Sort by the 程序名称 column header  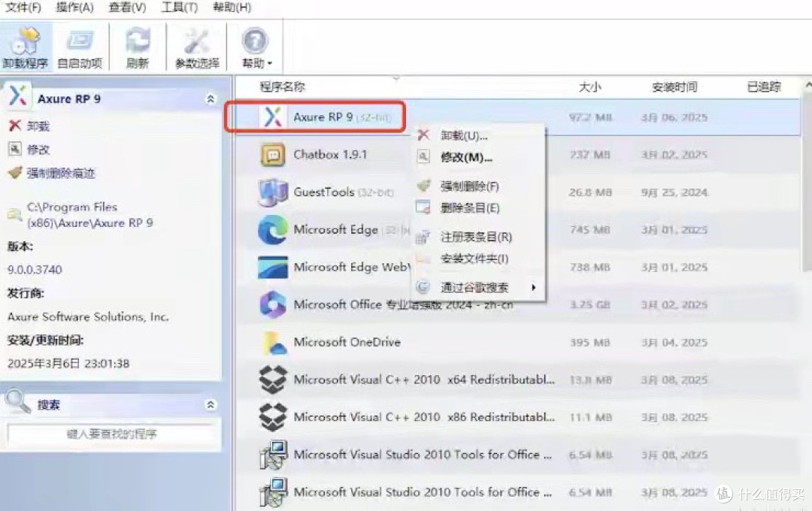click(x=282, y=87)
